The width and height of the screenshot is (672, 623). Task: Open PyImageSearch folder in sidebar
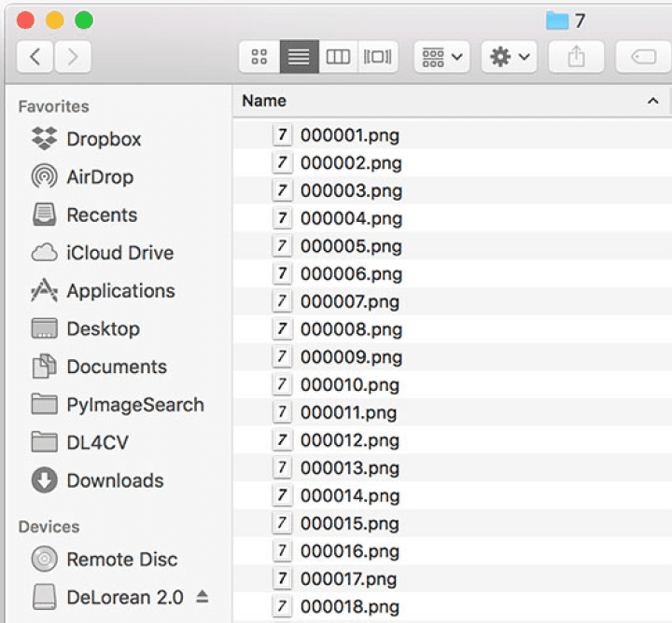click(x=134, y=405)
